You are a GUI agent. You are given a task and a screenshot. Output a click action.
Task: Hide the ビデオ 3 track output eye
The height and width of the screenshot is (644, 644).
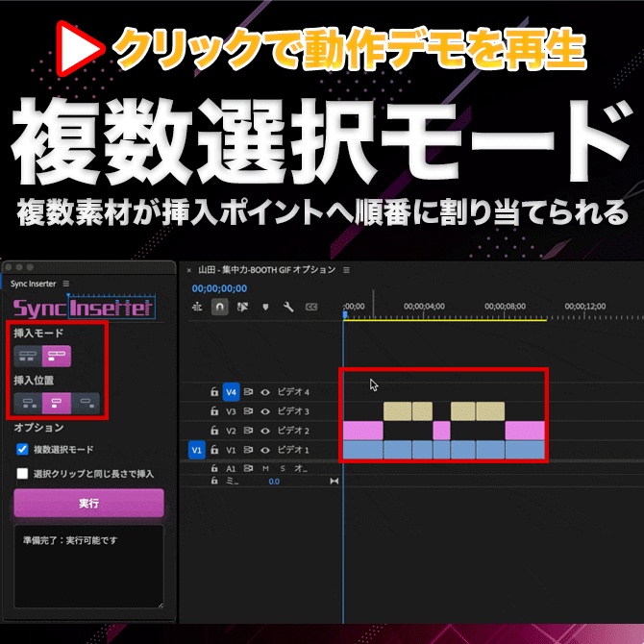point(265,411)
